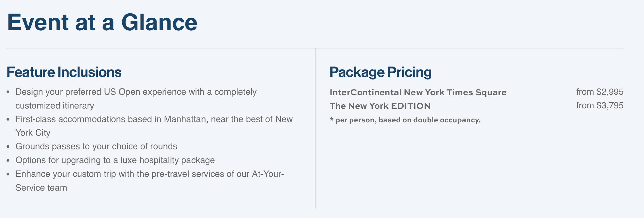644x218 pixels.
Task: Click the Event at a Glance heading
Action: pyautogui.click(x=102, y=22)
